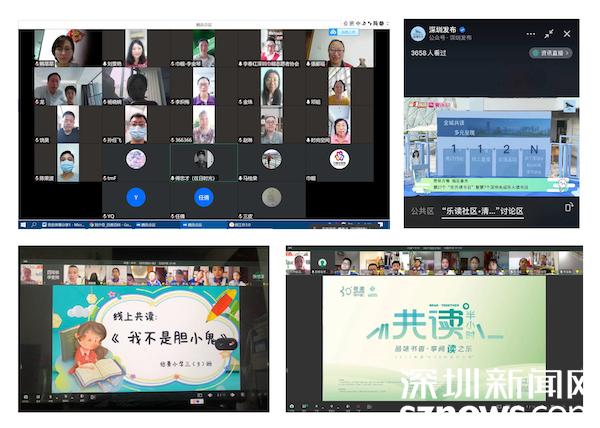Tap the share icon beside discussion tabs
600x428 pixels.
(x=569, y=209)
